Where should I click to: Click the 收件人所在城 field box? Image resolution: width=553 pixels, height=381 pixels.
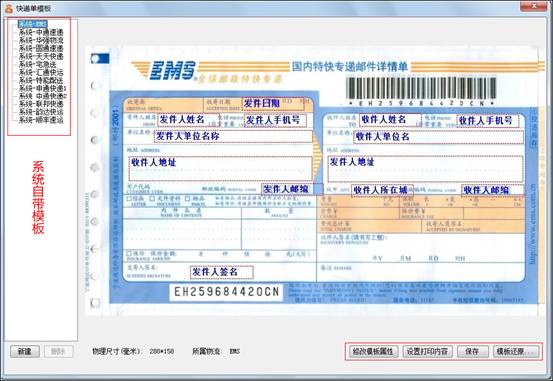click(x=382, y=190)
